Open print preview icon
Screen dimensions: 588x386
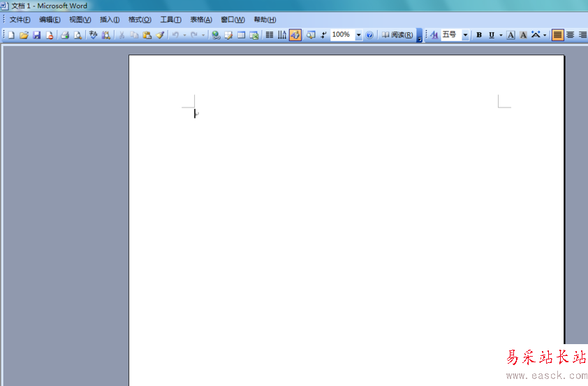tap(78, 35)
